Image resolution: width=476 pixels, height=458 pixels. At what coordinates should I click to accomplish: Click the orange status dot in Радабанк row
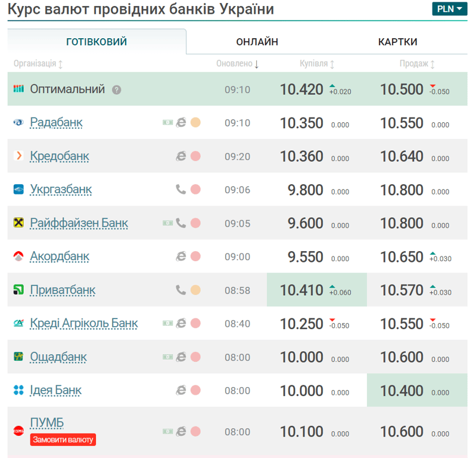(x=195, y=122)
